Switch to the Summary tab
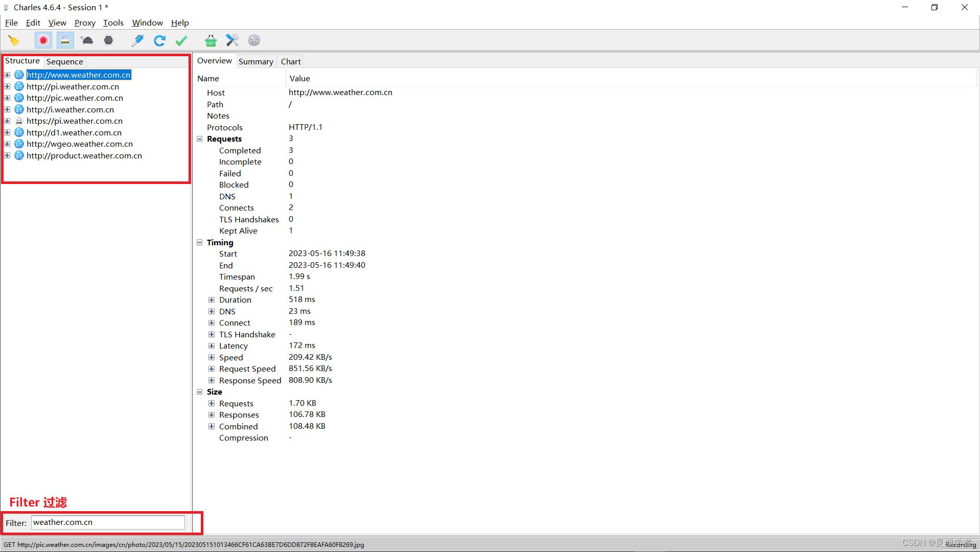The height and width of the screenshot is (552, 980). [x=255, y=61]
